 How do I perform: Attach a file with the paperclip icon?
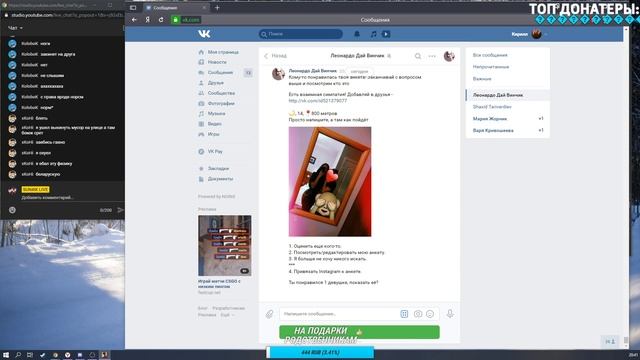click(269, 314)
